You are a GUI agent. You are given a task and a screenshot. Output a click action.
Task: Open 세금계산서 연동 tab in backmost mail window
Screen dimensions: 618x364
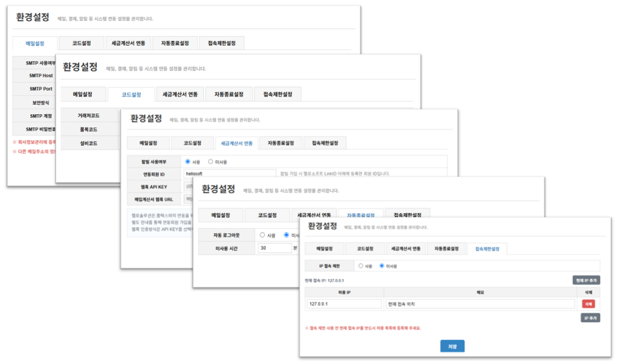128,43
